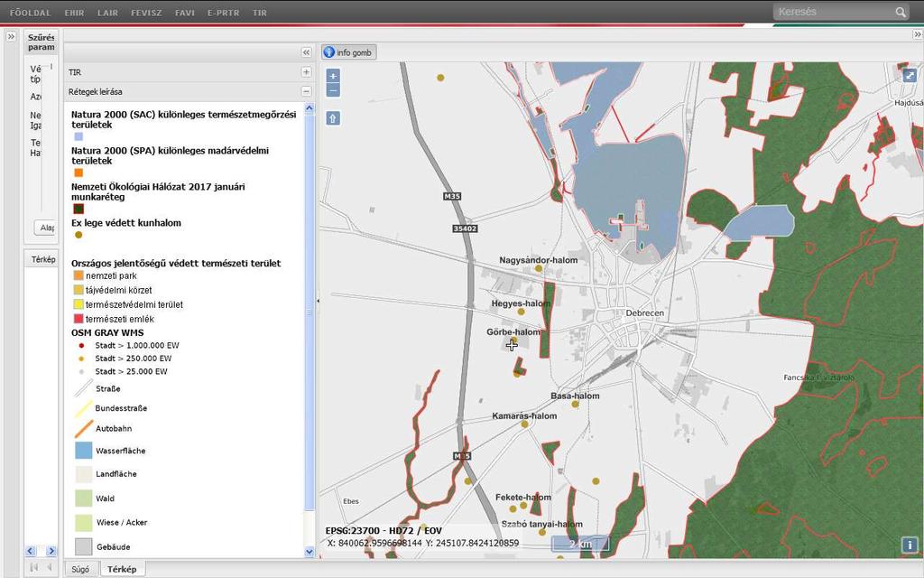Viewport: 924px width, 578px height.
Task: Click the 35402 road shield
Action: click(465, 228)
